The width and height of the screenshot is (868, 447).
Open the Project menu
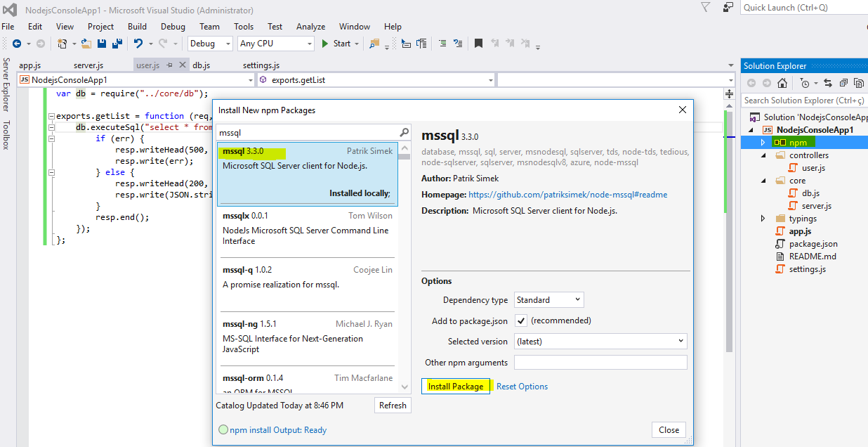[x=100, y=27]
